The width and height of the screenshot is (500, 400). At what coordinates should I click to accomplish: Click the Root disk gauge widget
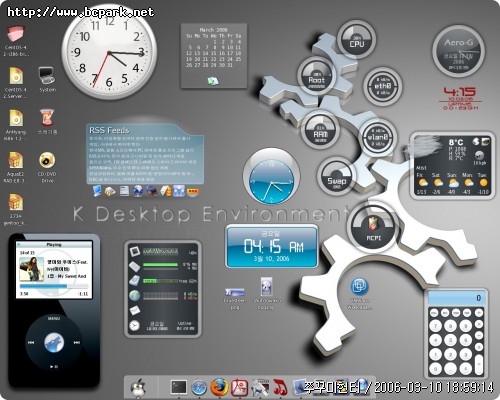pos(316,76)
